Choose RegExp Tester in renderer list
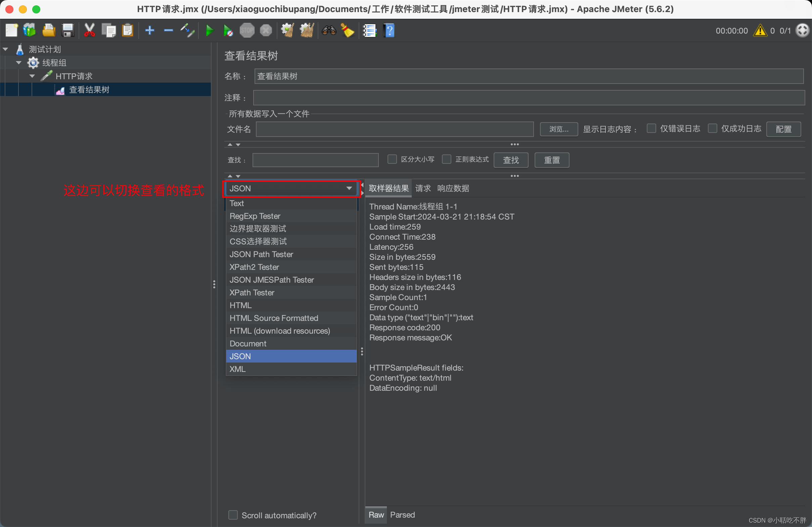Image resolution: width=812 pixels, height=527 pixels. (291, 216)
